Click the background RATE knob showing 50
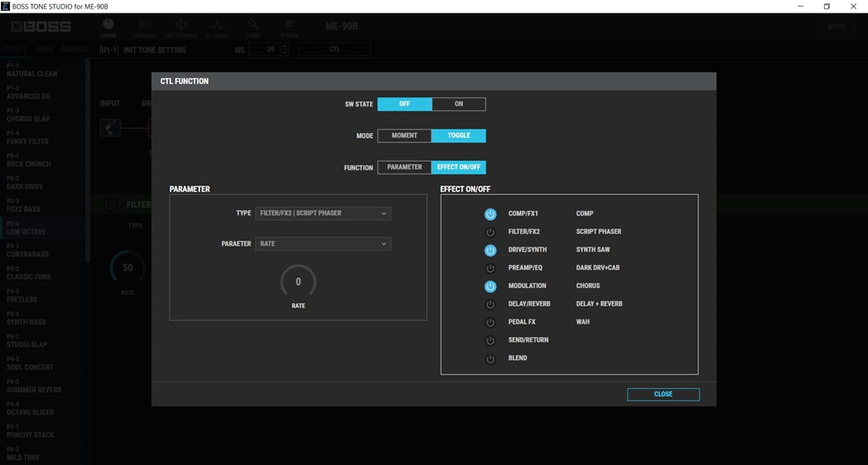The width and height of the screenshot is (868, 465). click(x=127, y=268)
